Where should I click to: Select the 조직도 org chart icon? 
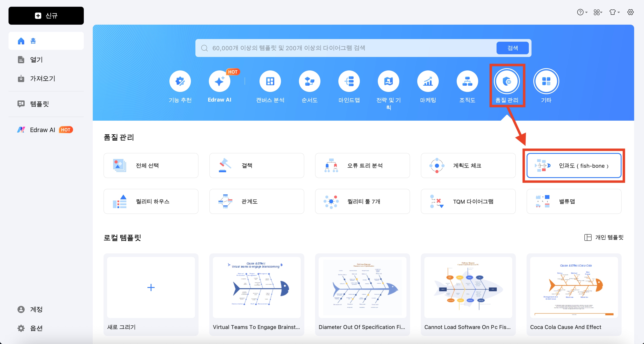(x=467, y=81)
